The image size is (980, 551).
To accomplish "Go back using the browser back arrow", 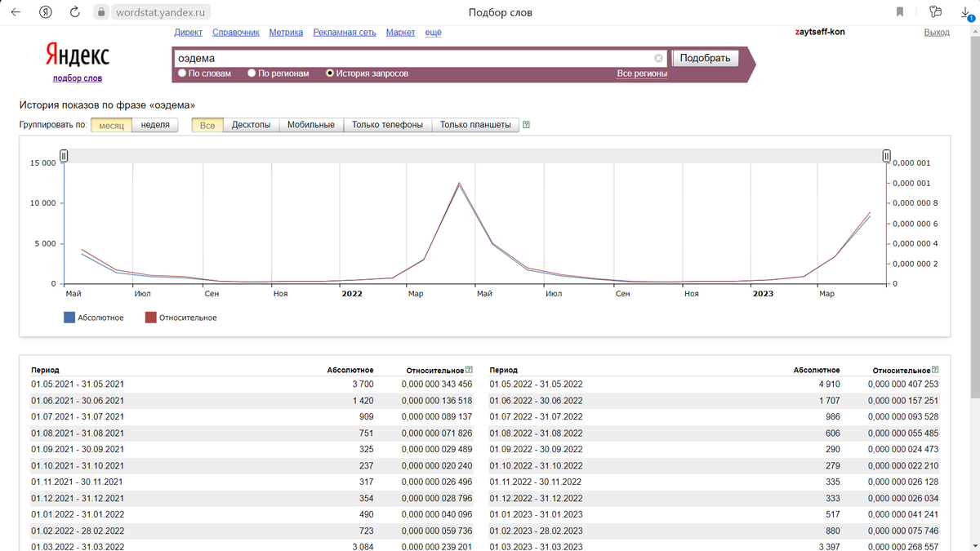I will [17, 12].
